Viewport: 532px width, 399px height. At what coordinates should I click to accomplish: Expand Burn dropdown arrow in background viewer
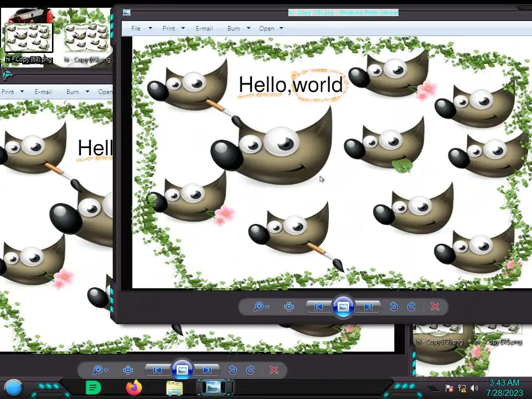[87, 91]
